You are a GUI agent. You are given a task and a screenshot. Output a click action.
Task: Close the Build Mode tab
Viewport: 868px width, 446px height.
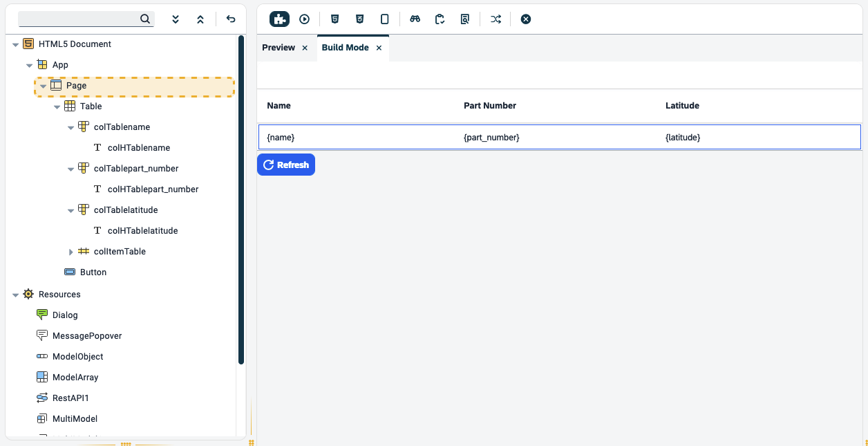379,48
